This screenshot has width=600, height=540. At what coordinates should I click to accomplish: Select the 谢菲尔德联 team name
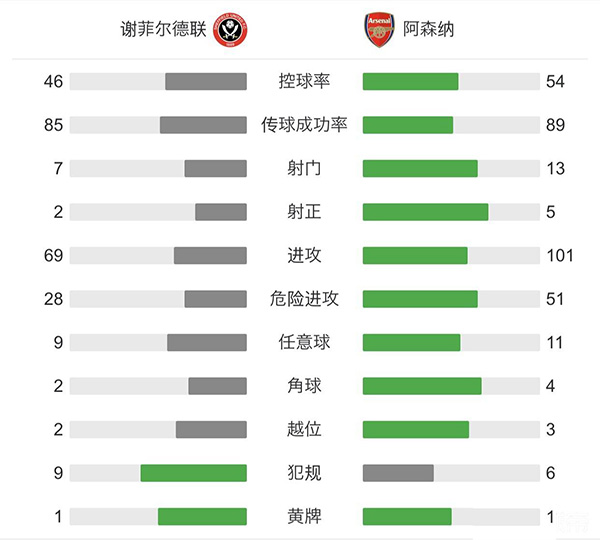[x=161, y=30]
